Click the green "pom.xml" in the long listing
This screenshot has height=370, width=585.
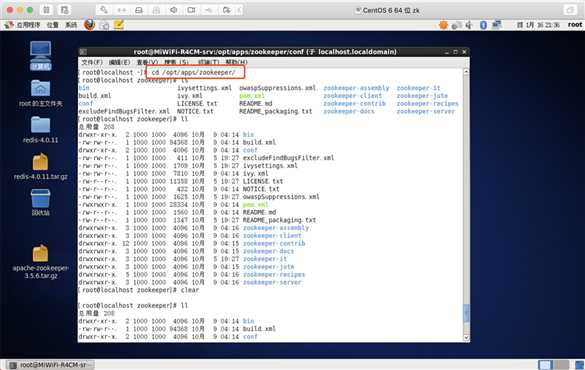tap(255, 204)
